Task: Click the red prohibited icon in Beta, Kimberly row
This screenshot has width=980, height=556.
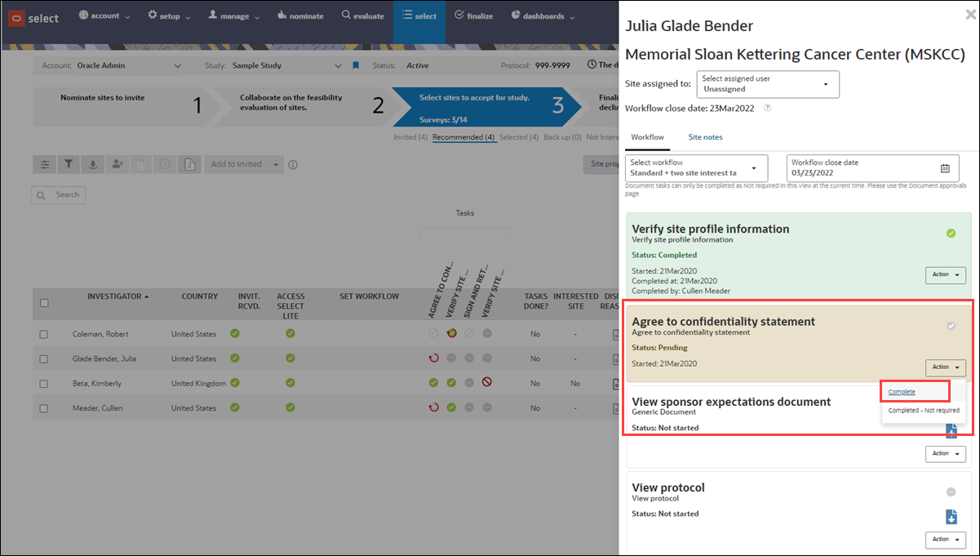Action: [x=486, y=382]
